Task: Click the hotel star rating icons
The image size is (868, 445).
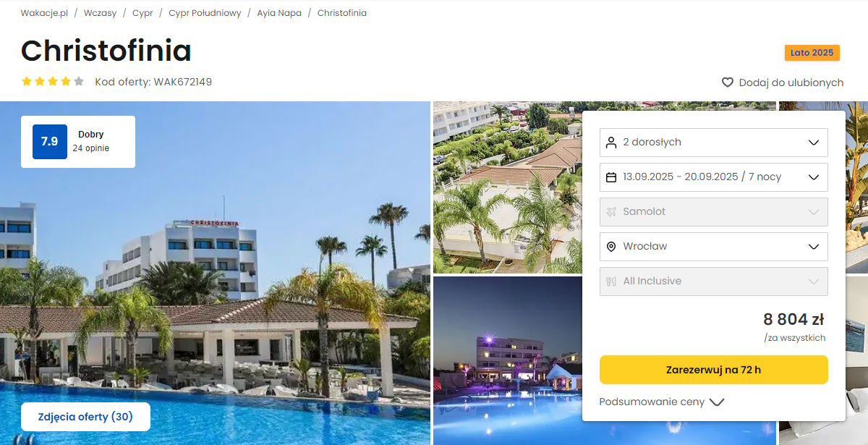Action: [53, 82]
